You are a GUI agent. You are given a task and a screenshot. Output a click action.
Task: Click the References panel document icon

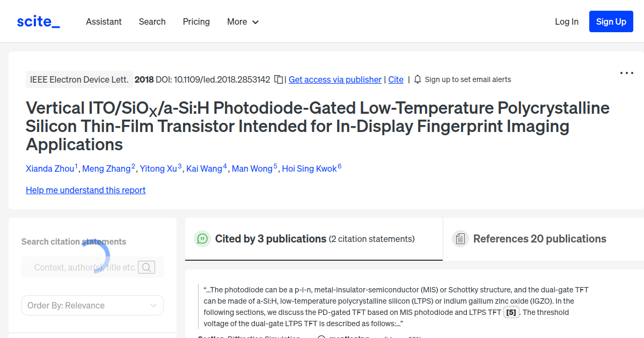tap(460, 238)
